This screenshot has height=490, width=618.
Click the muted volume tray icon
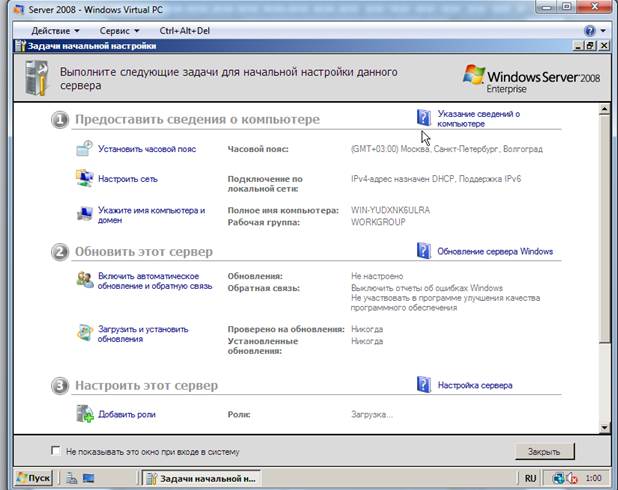click(x=572, y=478)
